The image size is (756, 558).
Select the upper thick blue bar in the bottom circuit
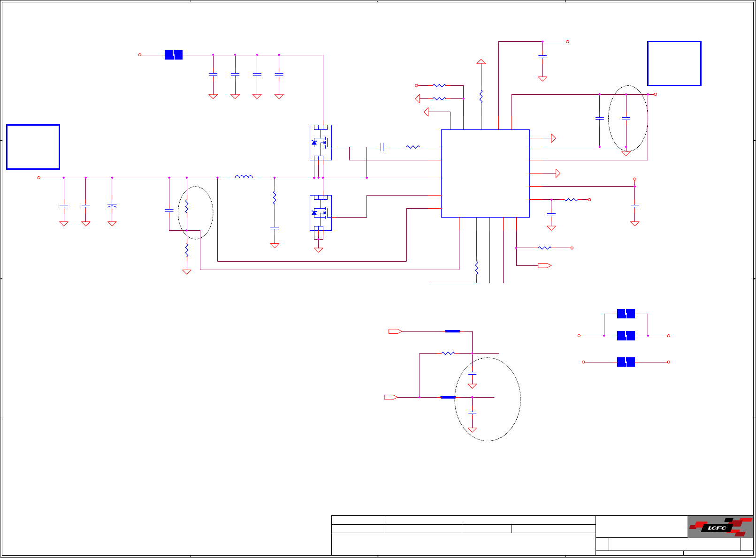pos(452,332)
